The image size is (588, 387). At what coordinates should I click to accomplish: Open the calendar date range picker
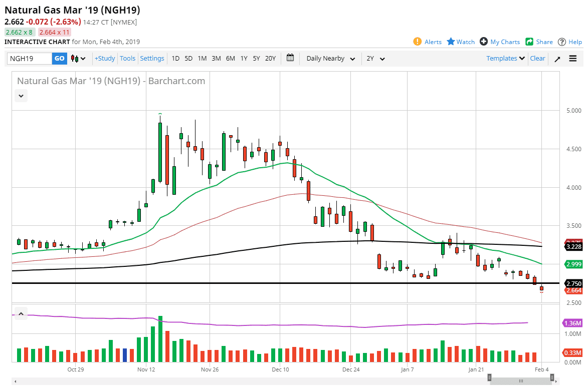[290, 58]
